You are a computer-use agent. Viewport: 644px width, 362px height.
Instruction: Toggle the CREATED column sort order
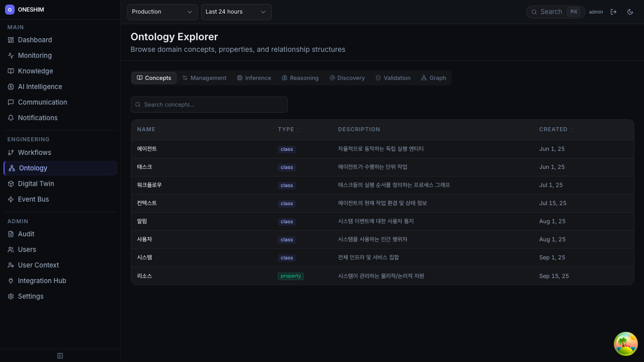[x=572, y=129]
